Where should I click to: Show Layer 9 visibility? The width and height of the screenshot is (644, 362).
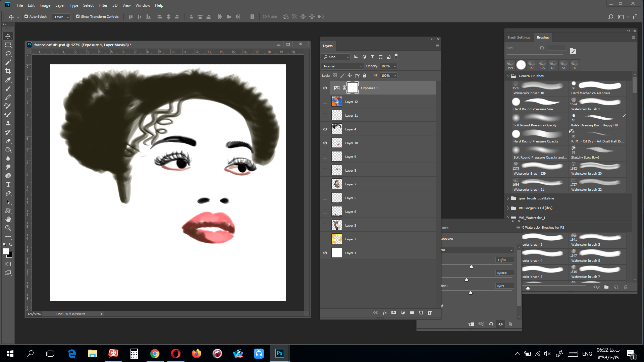(x=325, y=157)
